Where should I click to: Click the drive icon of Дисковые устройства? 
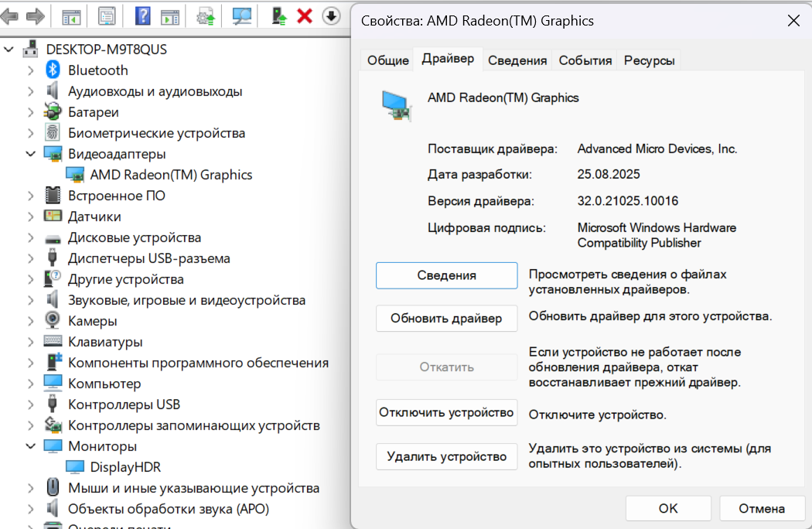pos(53,238)
